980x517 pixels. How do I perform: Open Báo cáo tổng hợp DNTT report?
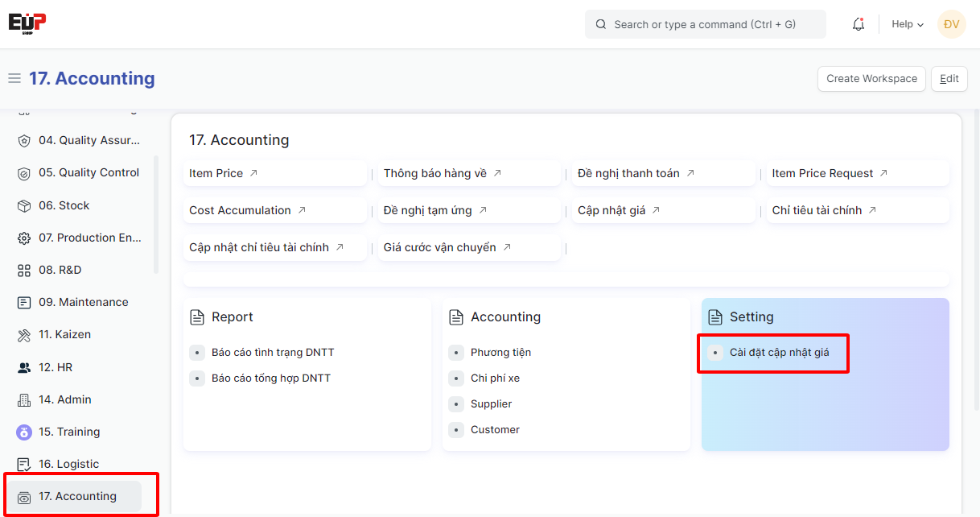(270, 378)
